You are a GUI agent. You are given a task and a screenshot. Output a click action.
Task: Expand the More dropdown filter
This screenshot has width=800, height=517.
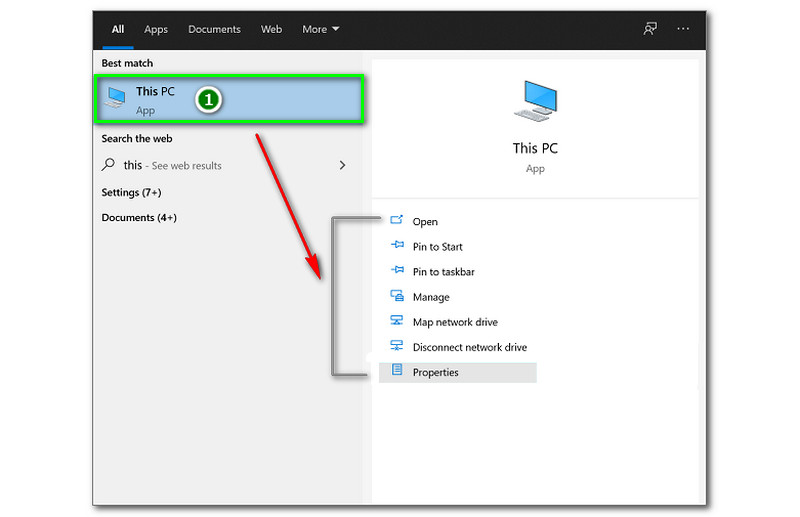[320, 29]
